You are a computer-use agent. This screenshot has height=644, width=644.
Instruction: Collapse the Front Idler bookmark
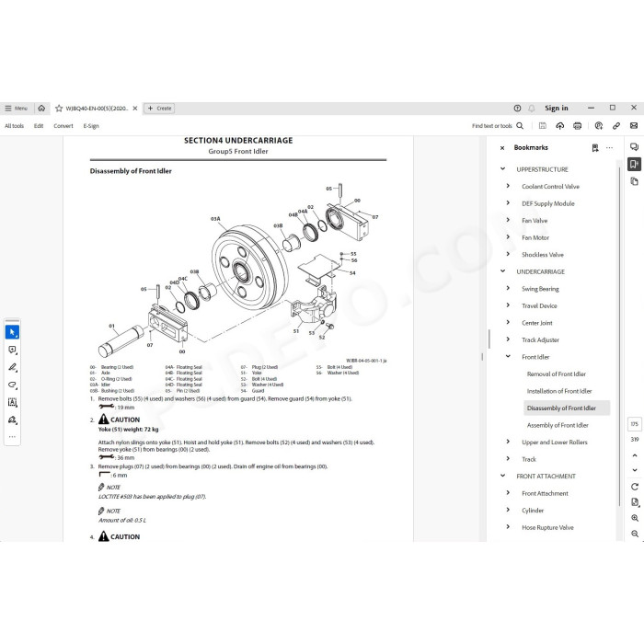click(x=508, y=357)
